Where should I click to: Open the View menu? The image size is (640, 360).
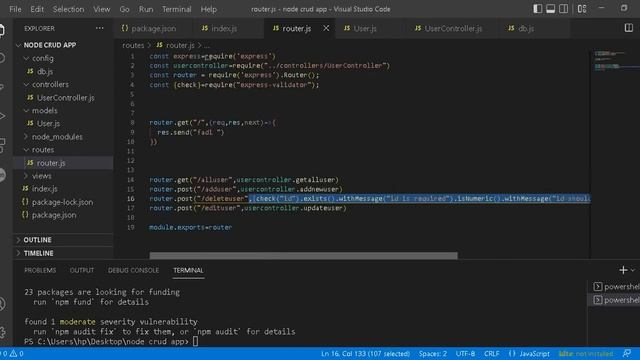pos(102,9)
